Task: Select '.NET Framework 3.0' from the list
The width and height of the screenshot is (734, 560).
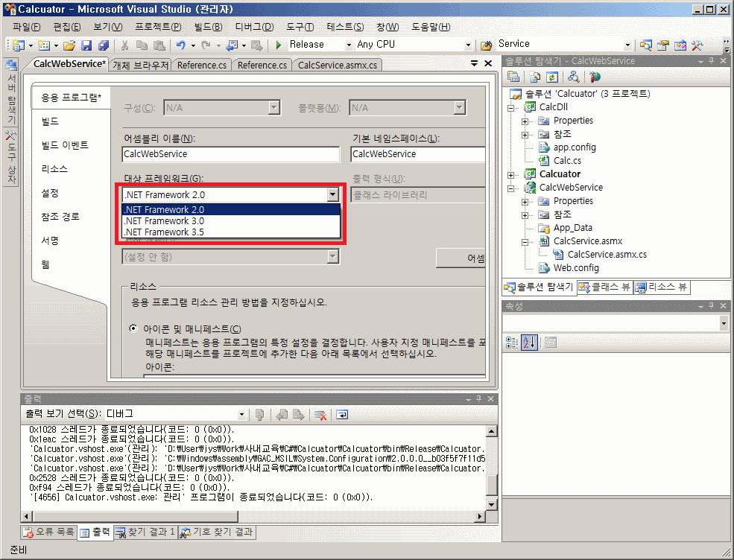Action: coord(231,221)
